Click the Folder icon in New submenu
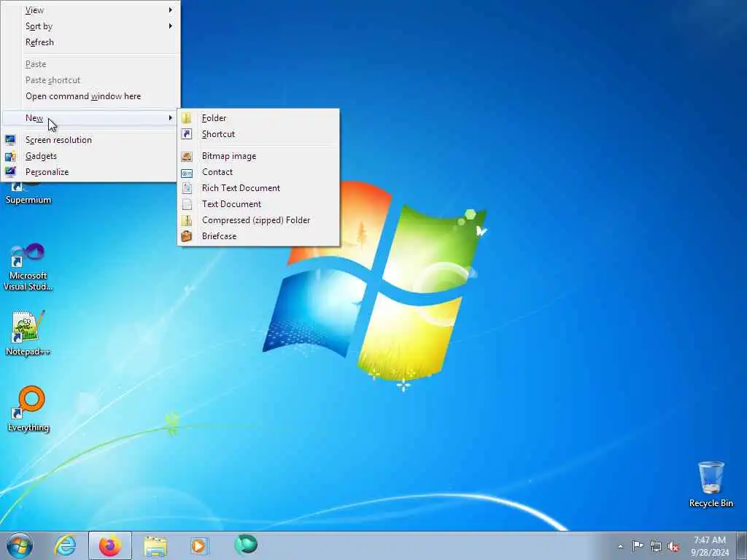Screen dimensions: 747x560 pos(187,118)
